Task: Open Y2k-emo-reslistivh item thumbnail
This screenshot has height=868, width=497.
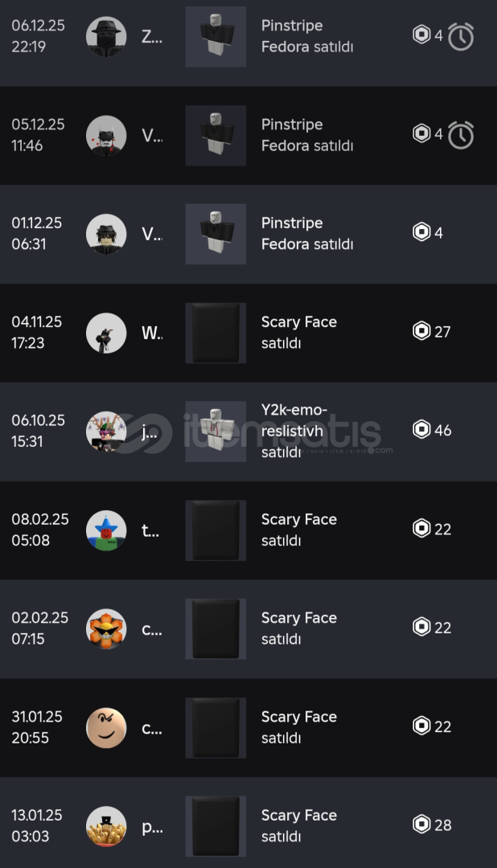Action: (x=216, y=431)
